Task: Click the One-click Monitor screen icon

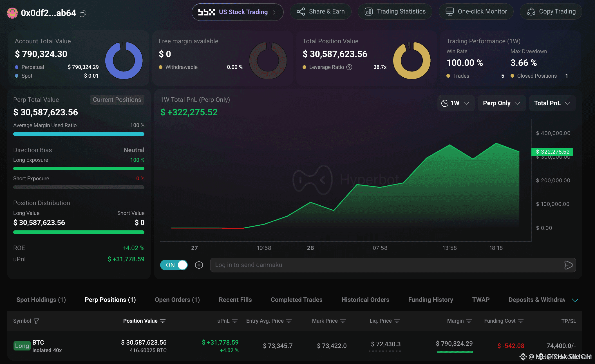Action: (x=450, y=12)
